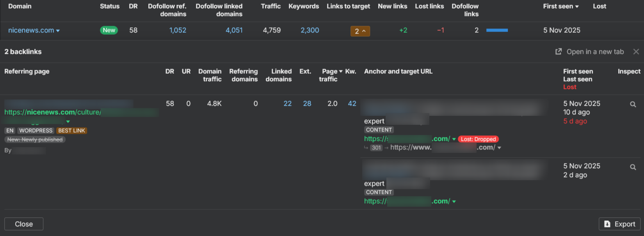Click the EN language tag
644x236 pixels.
point(10,131)
